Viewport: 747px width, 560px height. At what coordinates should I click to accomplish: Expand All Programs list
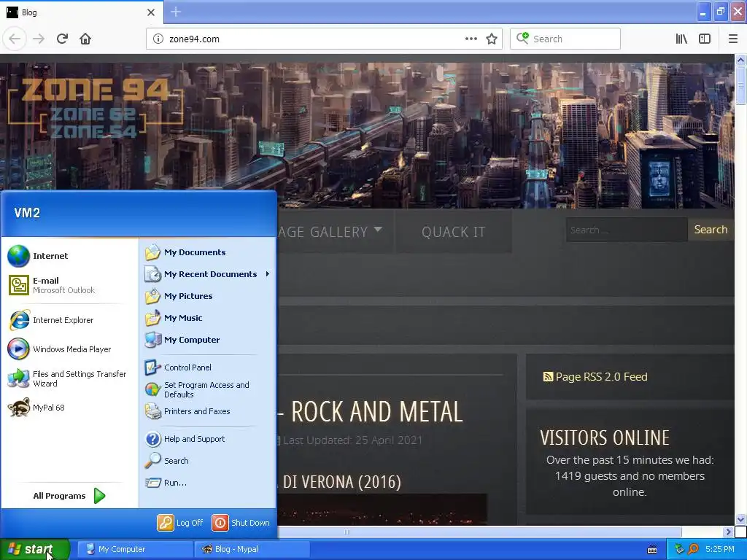69,496
